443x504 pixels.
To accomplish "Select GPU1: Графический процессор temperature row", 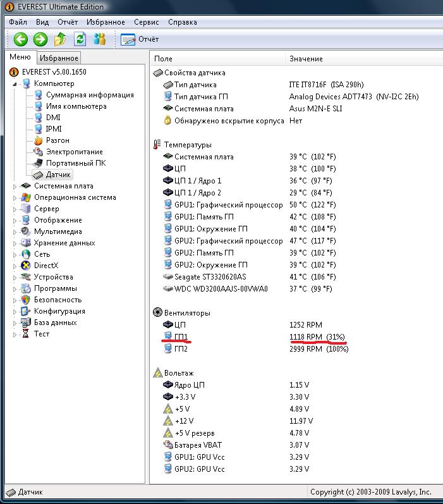I will coord(249,205).
